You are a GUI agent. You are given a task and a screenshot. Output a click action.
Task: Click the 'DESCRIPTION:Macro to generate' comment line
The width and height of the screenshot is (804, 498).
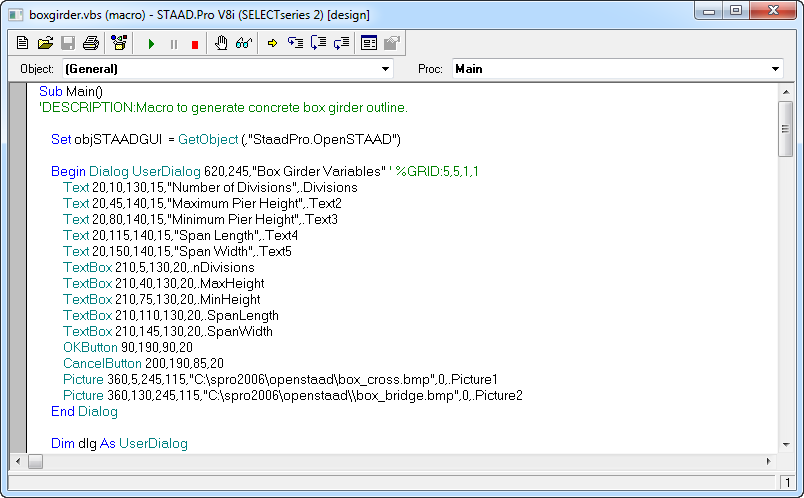(224, 108)
